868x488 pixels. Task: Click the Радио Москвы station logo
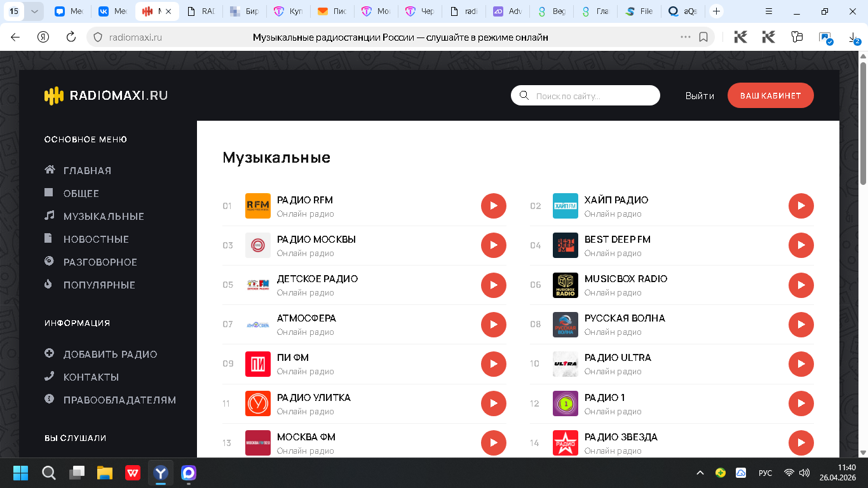[x=258, y=245]
